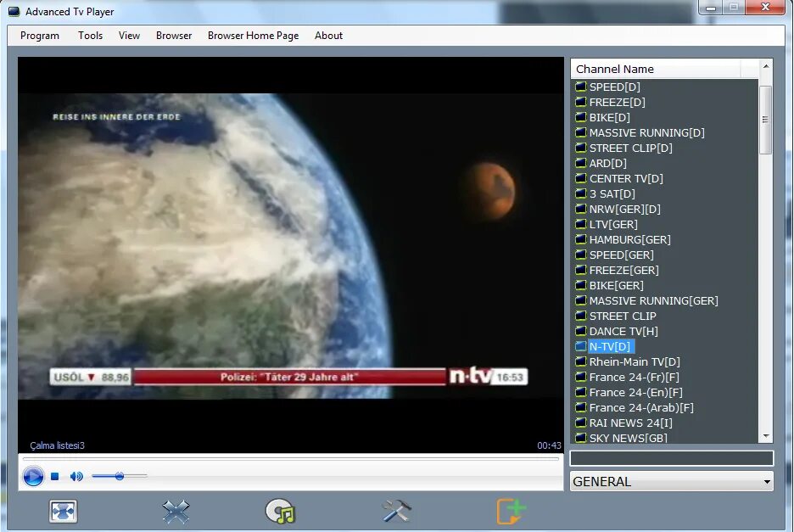Select the TV icon beside ARD[D]
This screenshot has height=532, width=794.
(581, 163)
